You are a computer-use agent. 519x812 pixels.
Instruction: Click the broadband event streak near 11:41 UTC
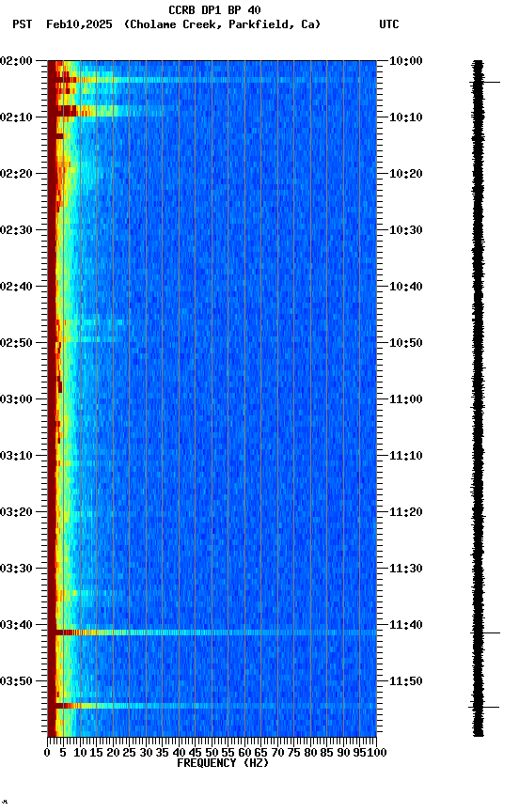coord(212,632)
